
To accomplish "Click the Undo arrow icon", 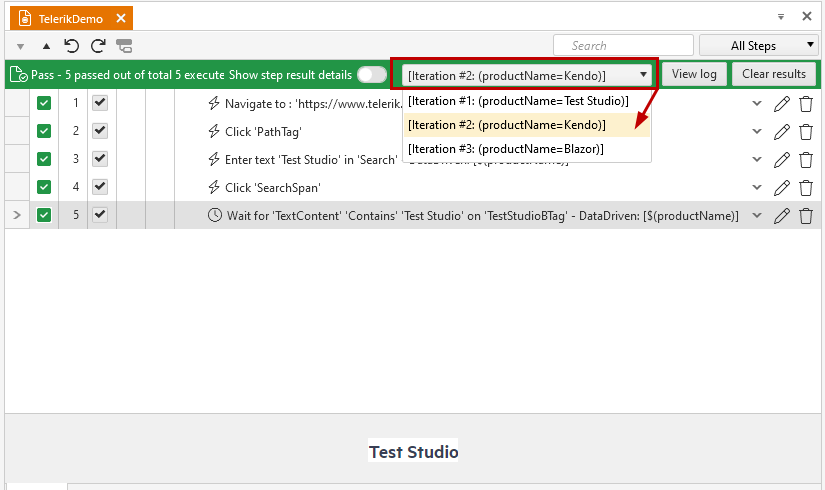I will tap(71, 46).
